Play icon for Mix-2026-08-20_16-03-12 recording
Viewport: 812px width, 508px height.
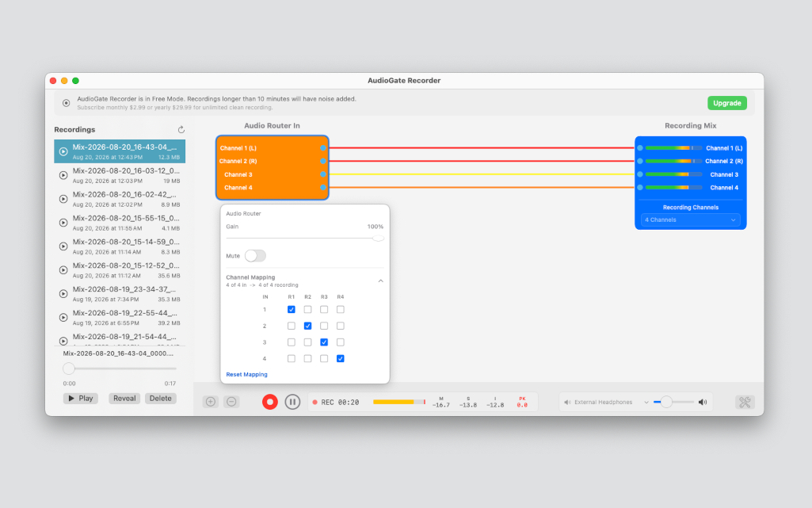pos(63,176)
